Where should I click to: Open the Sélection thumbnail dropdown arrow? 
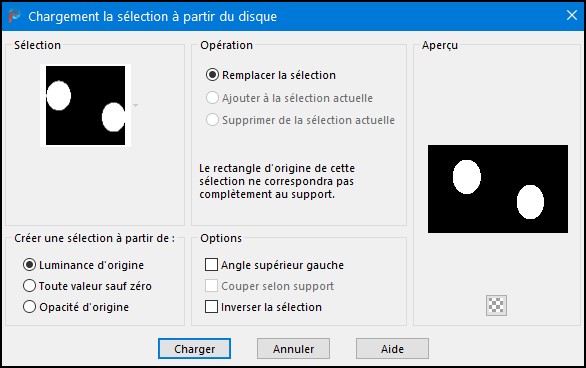pos(135,106)
